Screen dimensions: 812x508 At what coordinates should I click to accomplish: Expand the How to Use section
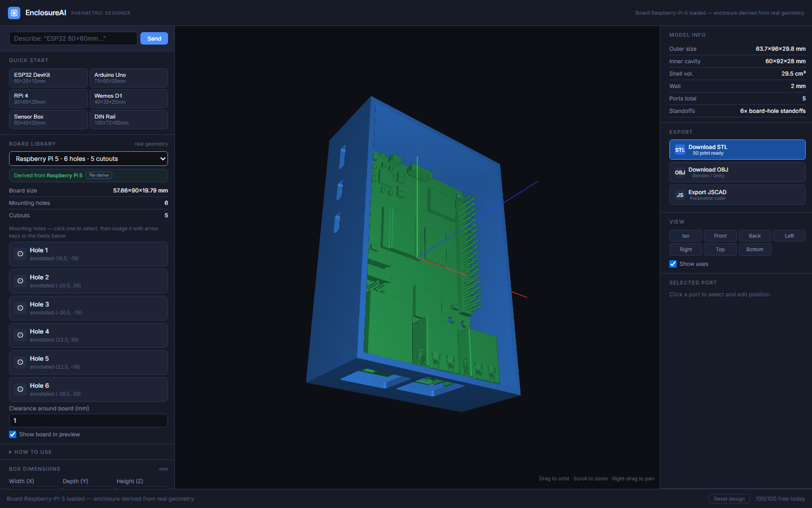click(30, 452)
